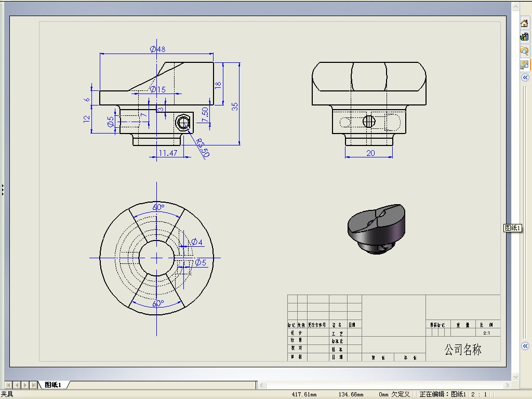This screenshot has width=532, height=399.
Task: Click the 图纸1 floating sheet label
Action: tap(513, 228)
